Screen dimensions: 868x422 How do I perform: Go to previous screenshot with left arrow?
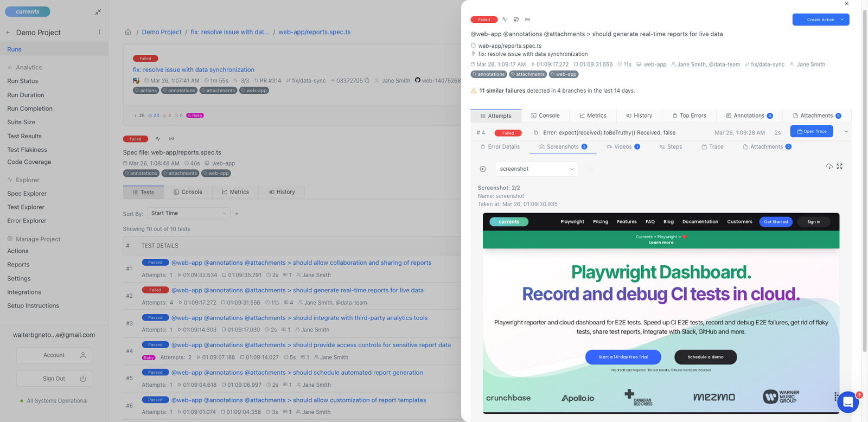coord(483,169)
